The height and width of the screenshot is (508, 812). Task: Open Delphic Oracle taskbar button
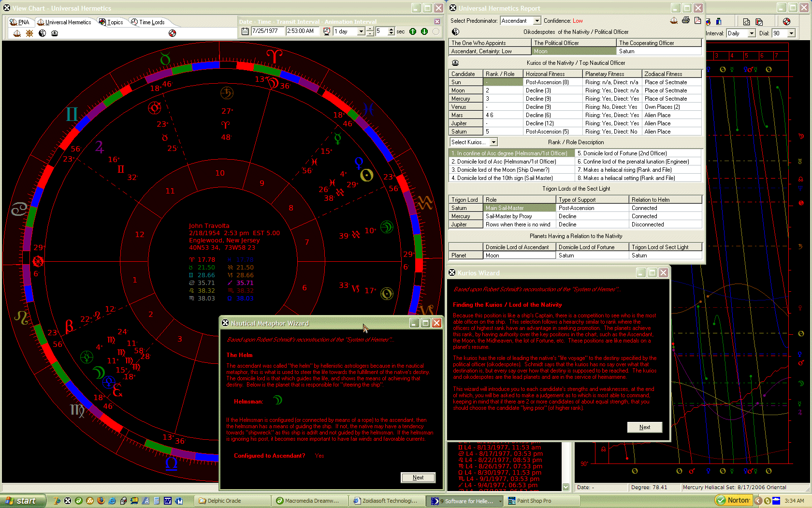coord(232,501)
